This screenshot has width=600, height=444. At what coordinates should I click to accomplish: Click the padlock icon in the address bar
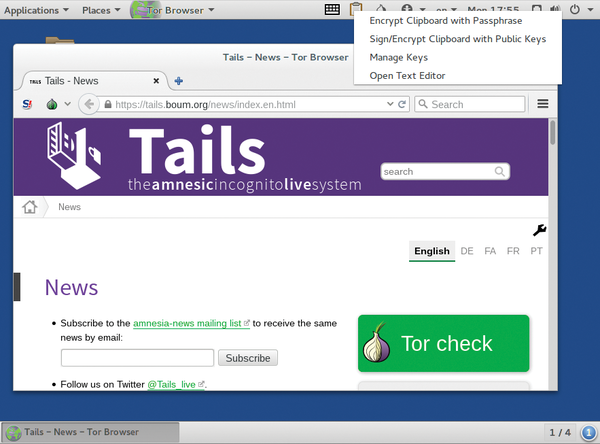tap(108, 104)
